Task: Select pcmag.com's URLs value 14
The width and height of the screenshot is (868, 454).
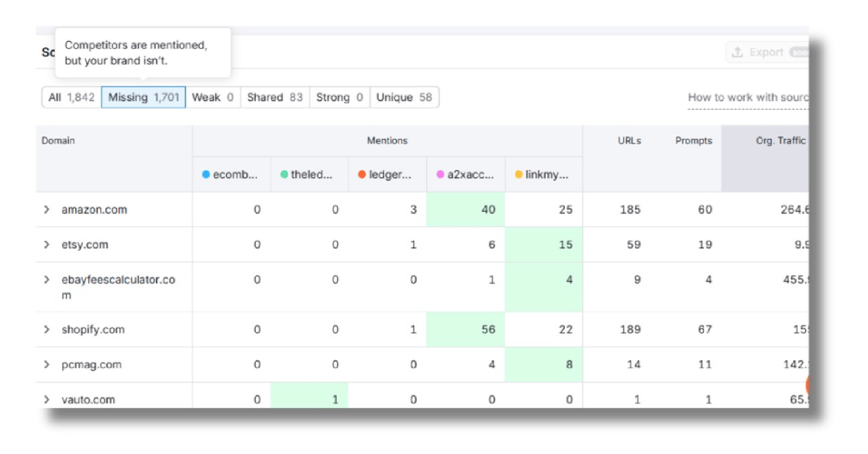Action: pos(634,364)
